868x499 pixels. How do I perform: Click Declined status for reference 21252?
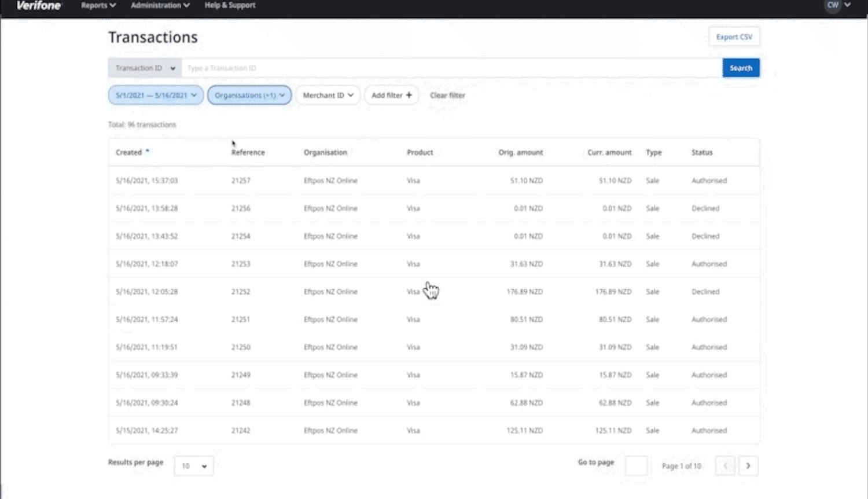705,292
